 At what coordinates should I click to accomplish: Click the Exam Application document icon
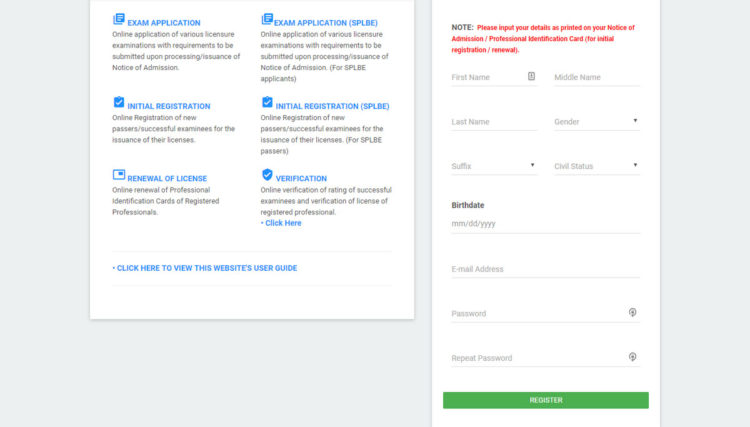click(119, 19)
